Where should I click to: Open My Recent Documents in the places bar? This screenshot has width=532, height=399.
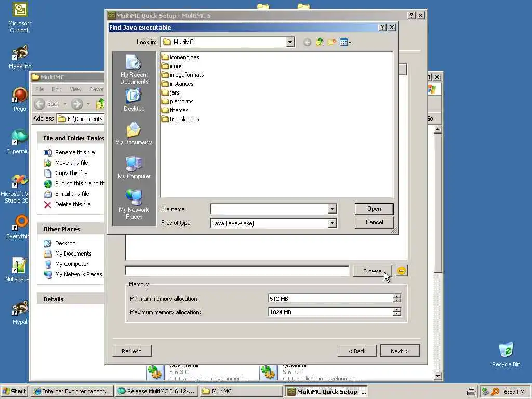[134, 69]
